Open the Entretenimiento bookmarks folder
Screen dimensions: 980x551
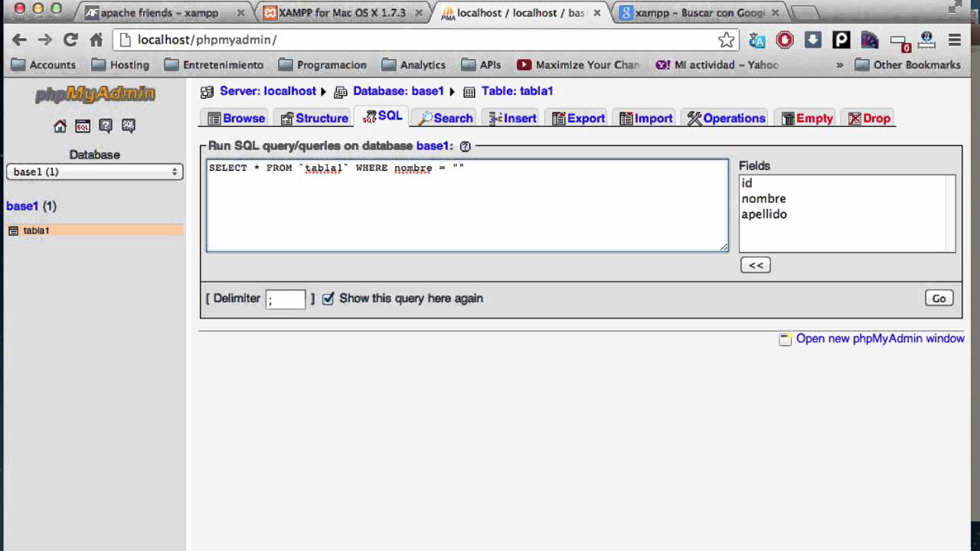[214, 65]
